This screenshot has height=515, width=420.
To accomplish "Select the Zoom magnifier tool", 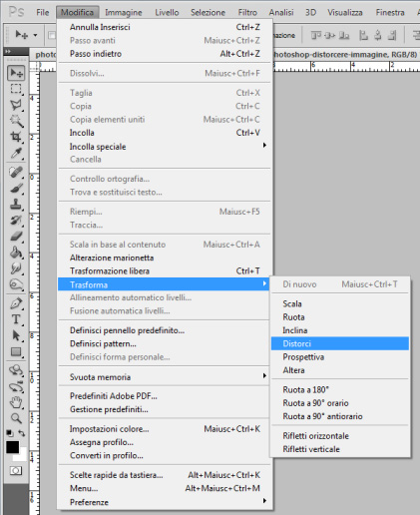I will click(16, 418).
